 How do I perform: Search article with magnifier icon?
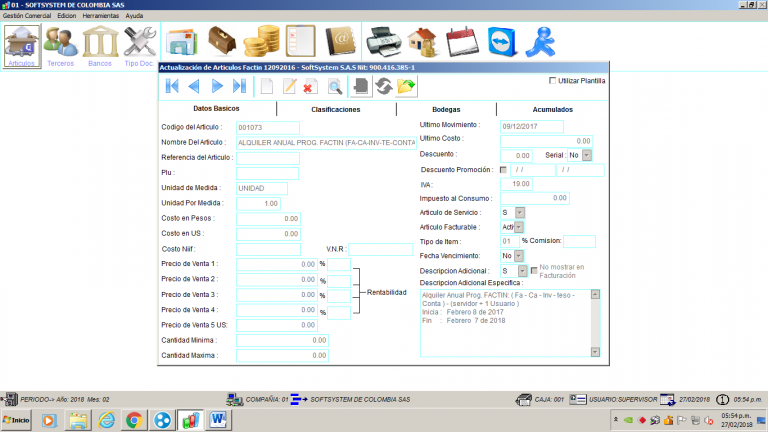click(x=335, y=87)
